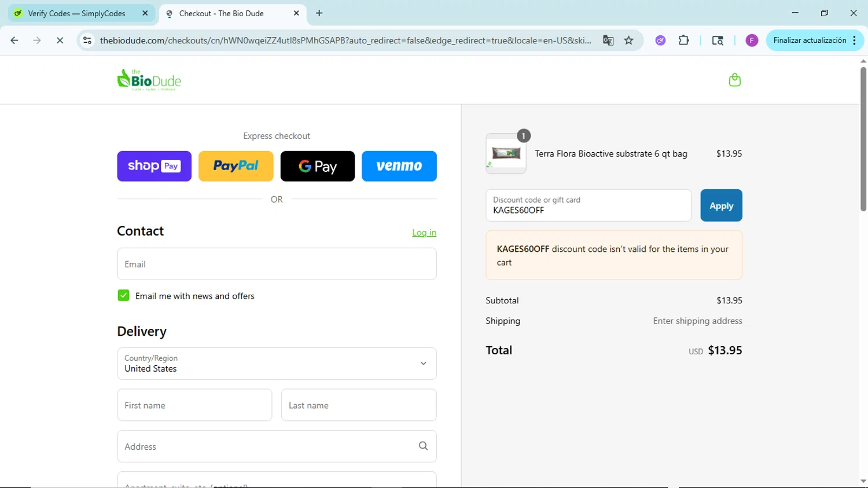Click The Bio Dude logo
This screenshot has height=488, width=868.
[149, 80]
